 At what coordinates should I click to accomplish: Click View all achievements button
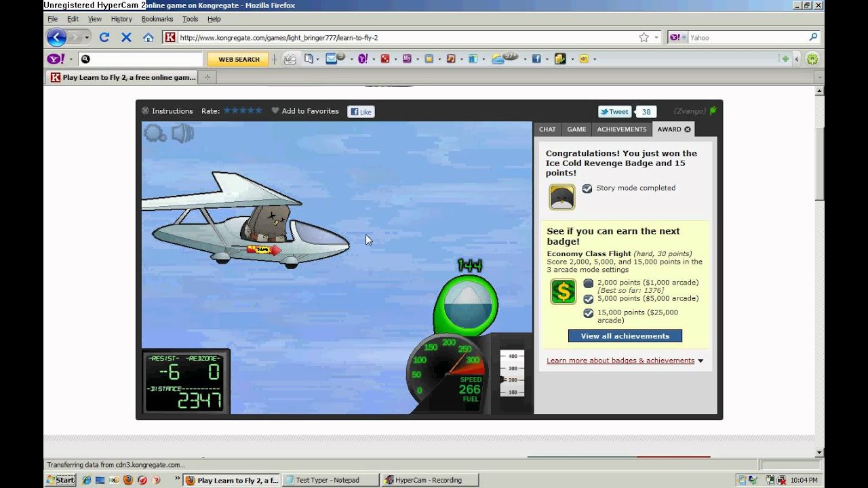coord(625,336)
